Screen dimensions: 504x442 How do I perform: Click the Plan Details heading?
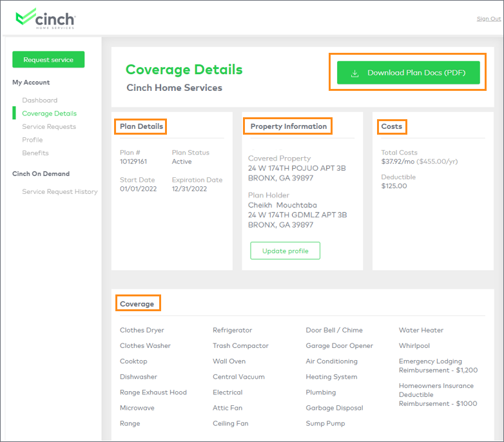141,126
